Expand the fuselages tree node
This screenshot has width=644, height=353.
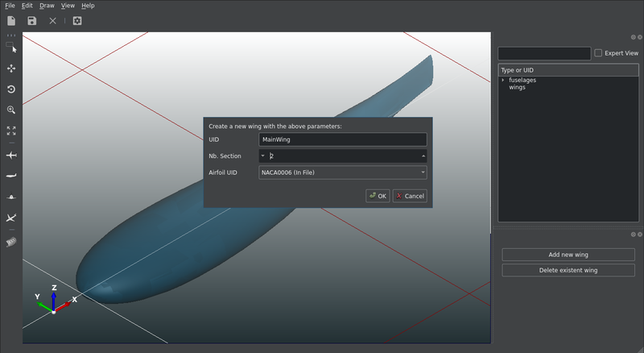click(x=503, y=80)
